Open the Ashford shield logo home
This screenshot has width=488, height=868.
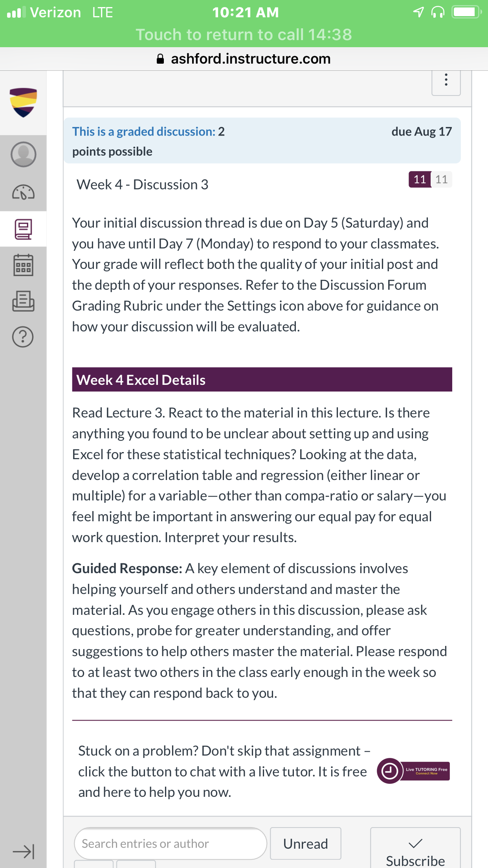(23, 103)
